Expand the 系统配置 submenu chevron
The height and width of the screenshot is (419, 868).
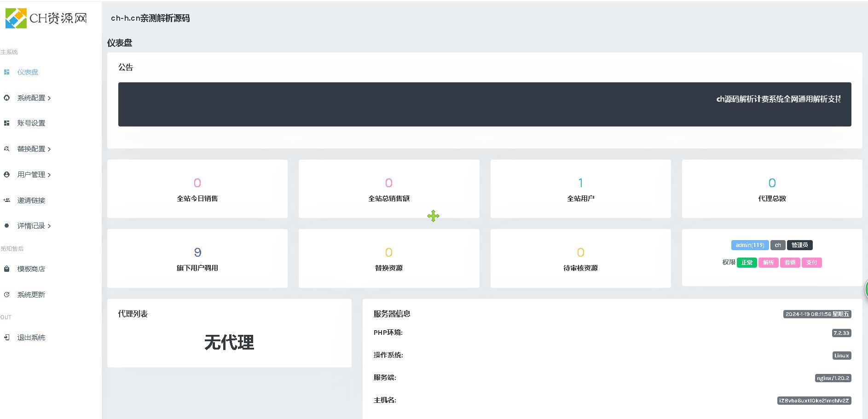click(x=49, y=98)
